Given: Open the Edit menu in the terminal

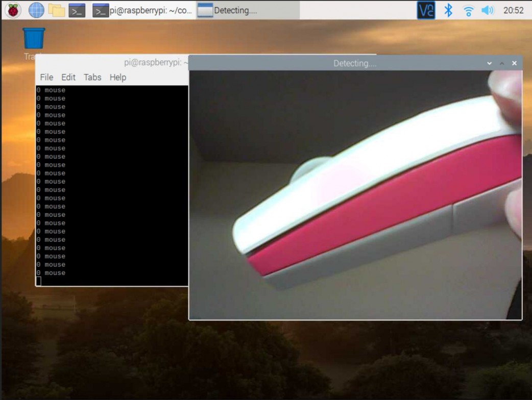Looking at the screenshot, I should [68, 77].
